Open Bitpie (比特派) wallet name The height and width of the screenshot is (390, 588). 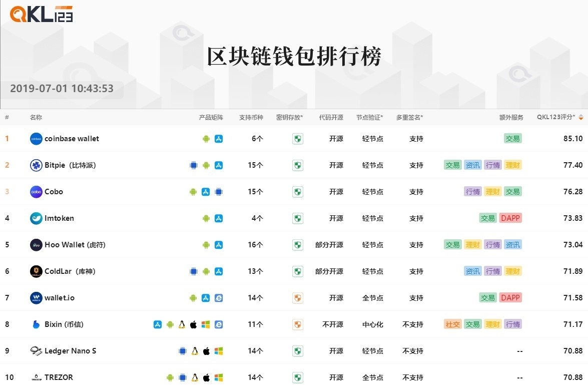pos(70,165)
